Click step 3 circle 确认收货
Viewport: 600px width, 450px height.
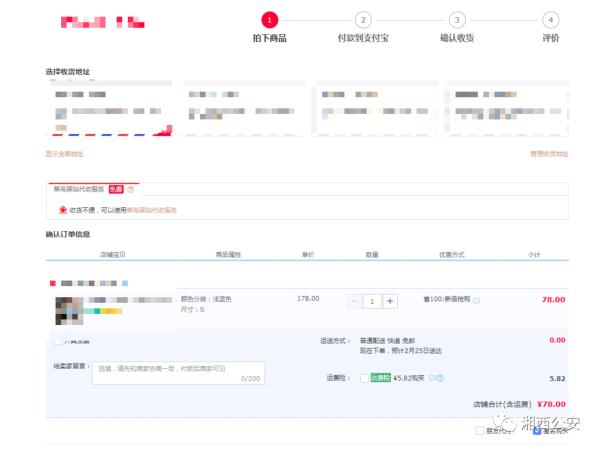pos(457,19)
